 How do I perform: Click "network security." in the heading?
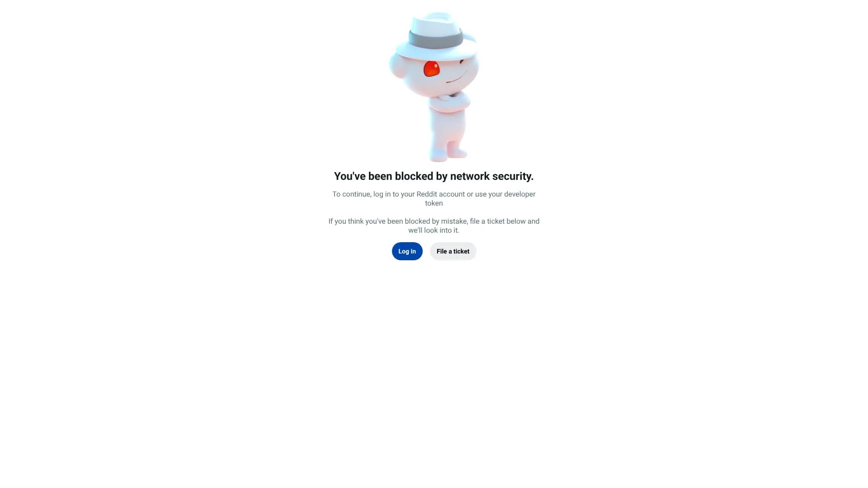tap(492, 176)
